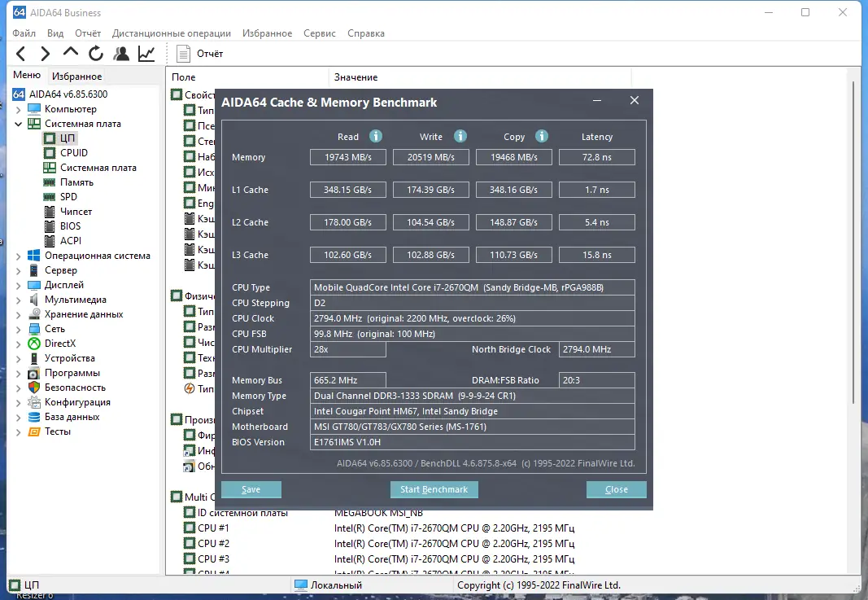868x600 pixels.
Task: Select the Память tree item
Action: click(x=76, y=182)
